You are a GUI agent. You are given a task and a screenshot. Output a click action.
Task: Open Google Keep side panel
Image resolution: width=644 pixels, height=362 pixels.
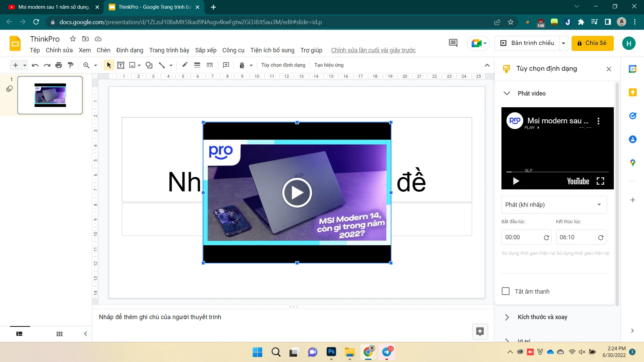coord(633,92)
